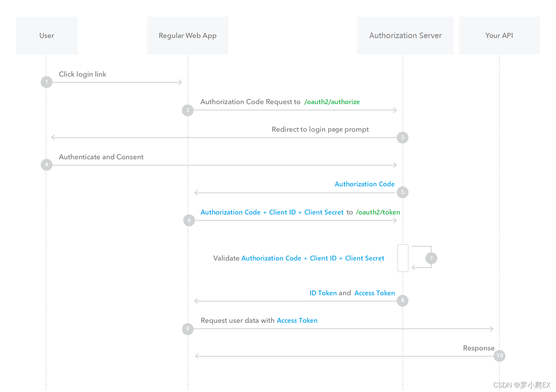Click the step 2 circle marker
This screenshot has width=556, height=392.
point(188,110)
